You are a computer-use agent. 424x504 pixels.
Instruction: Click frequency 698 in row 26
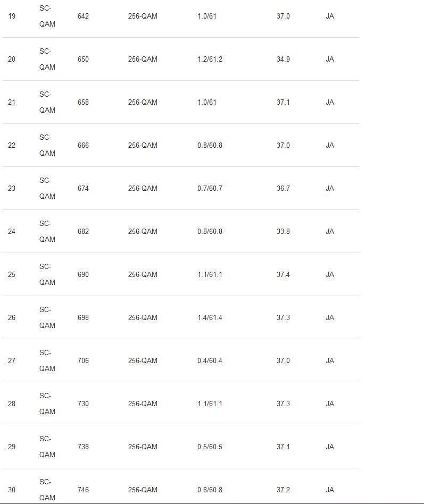click(83, 317)
